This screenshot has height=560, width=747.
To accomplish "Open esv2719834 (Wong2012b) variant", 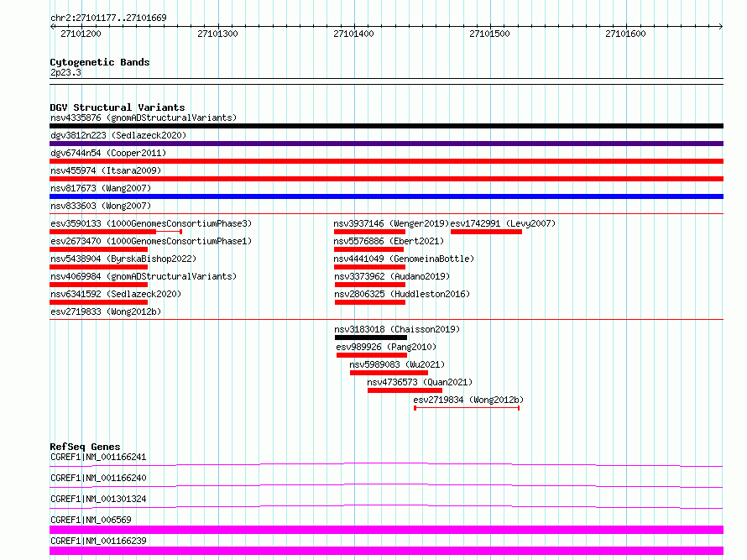I will click(x=469, y=400).
